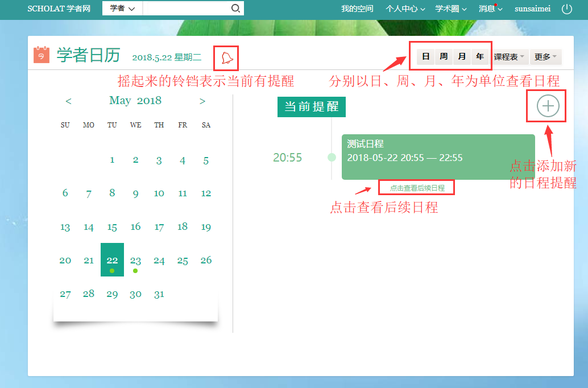Expand the 更多 dropdown

click(545, 57)
